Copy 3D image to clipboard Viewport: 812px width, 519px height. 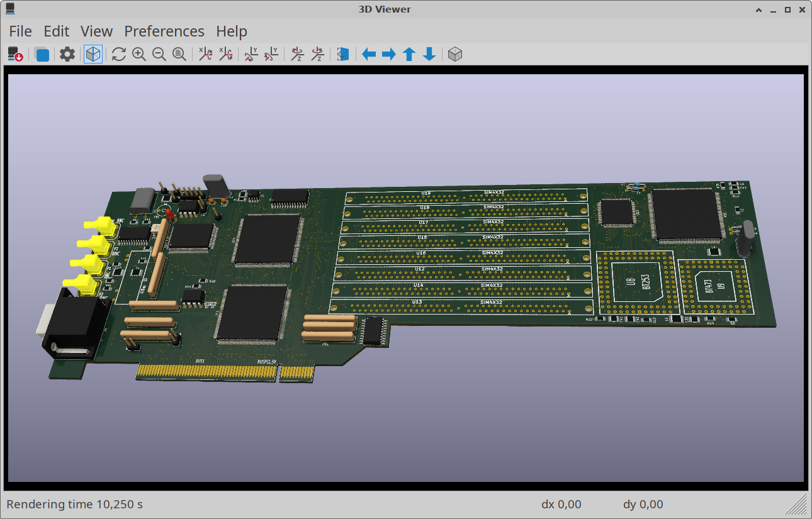pyautogui.click(x=42, y=55)
